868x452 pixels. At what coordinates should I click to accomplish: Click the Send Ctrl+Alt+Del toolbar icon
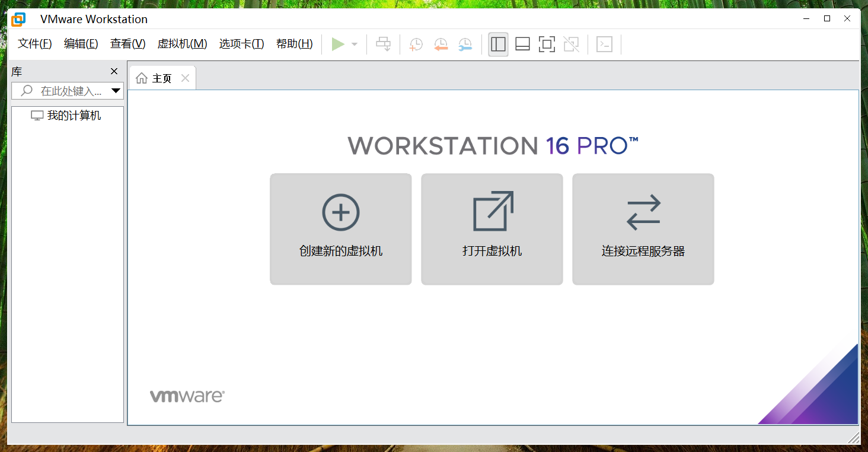coord(384,44)
